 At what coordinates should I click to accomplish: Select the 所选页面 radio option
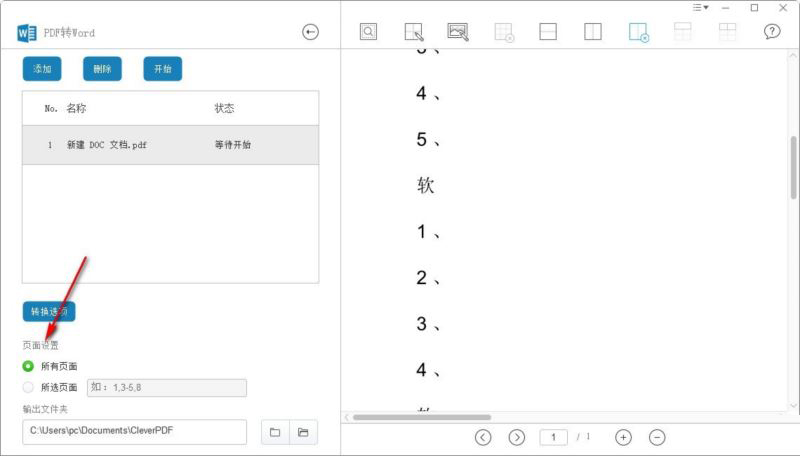pos(28,388)
